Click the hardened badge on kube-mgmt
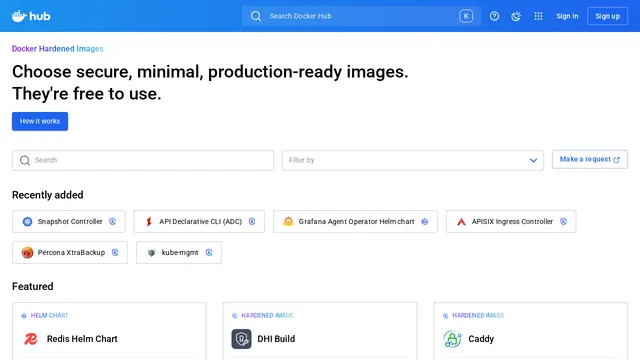This screenshot has width=640, height=360. 209,252
